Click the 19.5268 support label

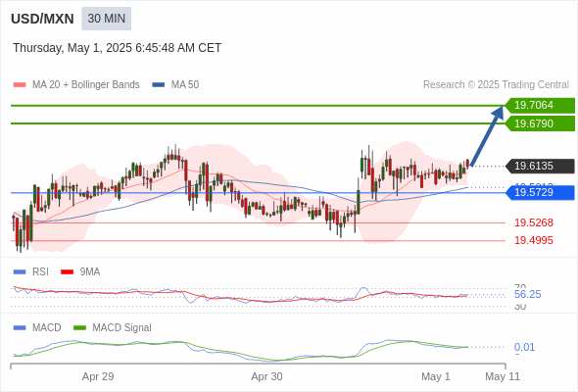pos(534,222)
